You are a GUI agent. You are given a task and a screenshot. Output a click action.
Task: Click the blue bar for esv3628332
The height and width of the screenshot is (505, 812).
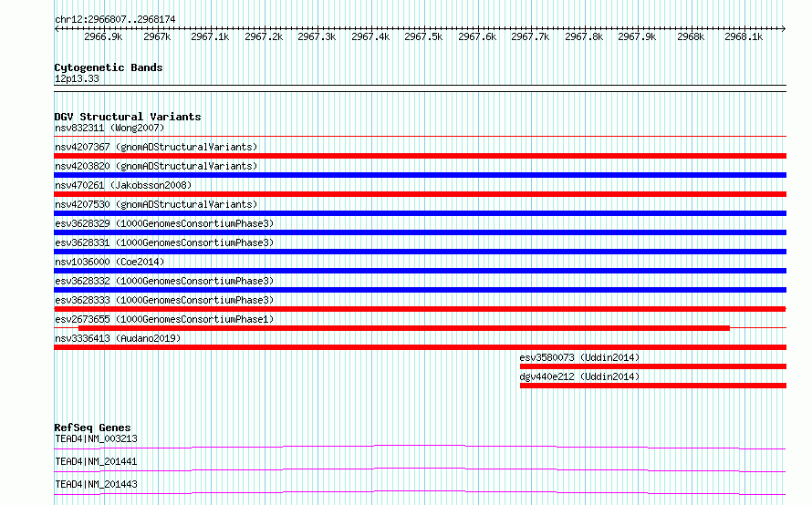(x=420, y=290)
